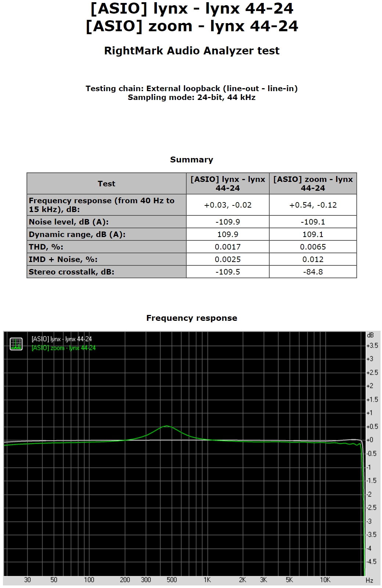Image resolution: width=382 pixels, height=588 pixels.
Task: Click the '0.012' IMD value
Action: tap(313, 259)
